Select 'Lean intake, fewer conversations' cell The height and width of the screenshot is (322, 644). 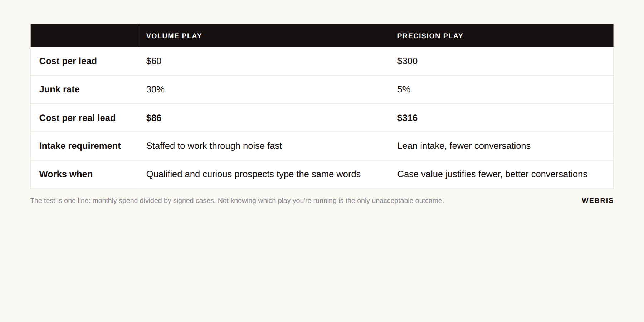click(x=464, y=146)
